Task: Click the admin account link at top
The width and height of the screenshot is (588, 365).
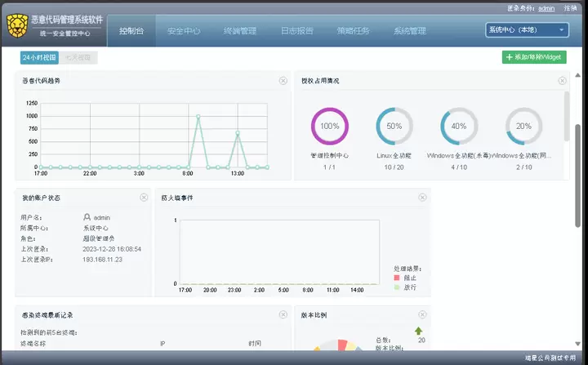Action: pos(546,7)
